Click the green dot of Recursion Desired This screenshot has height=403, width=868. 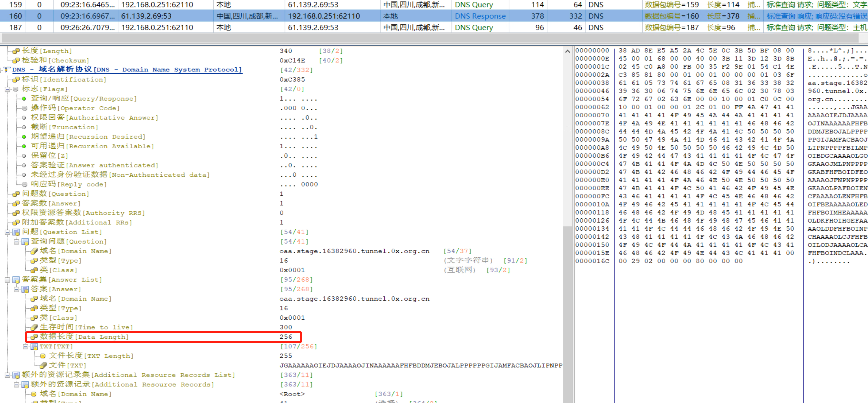coord(24,137)
